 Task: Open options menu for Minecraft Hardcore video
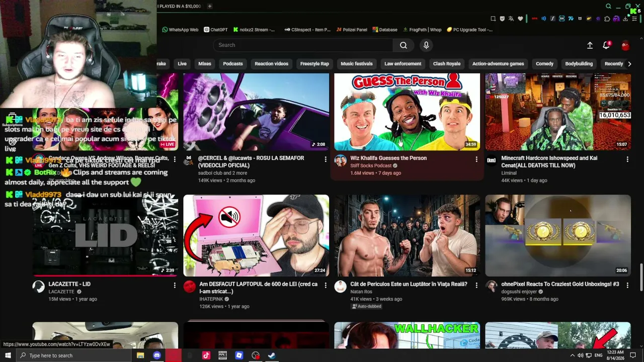coord(627,159)
